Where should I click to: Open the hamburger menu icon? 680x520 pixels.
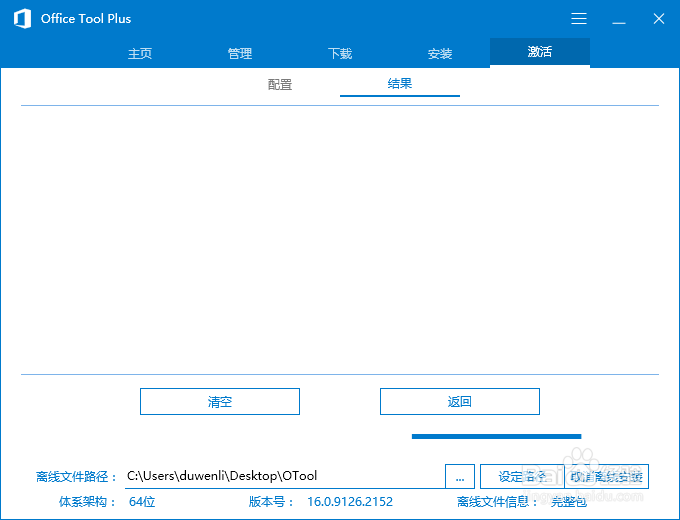coord(579,19)
